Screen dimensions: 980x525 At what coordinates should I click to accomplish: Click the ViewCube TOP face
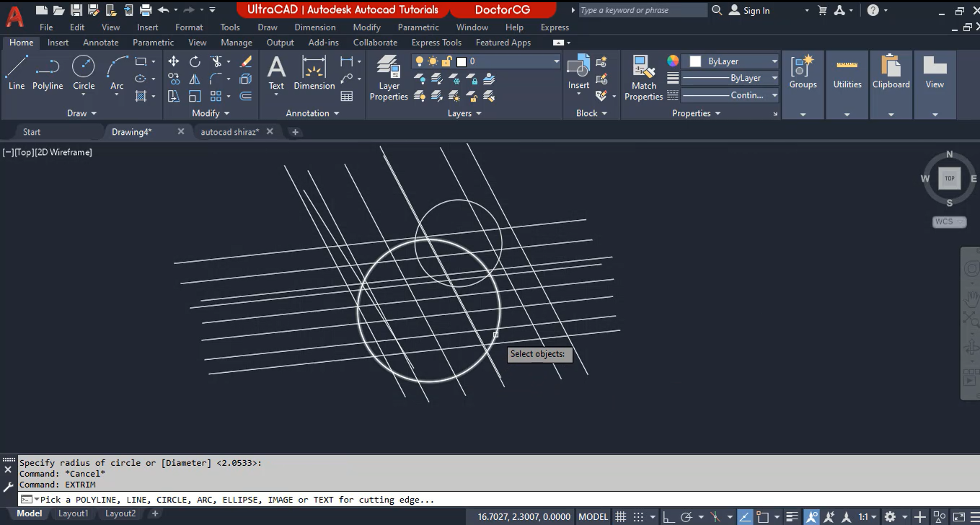[950, 178]
